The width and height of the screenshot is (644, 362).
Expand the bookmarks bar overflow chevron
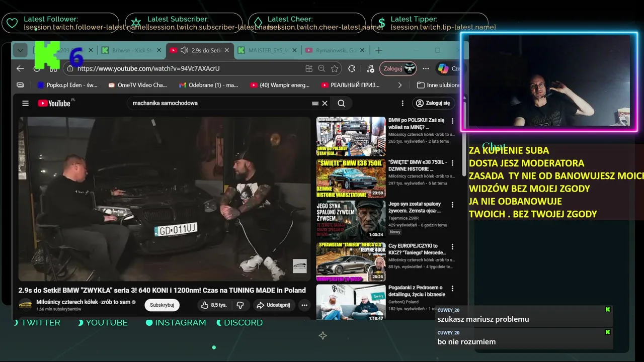[400, 85]
